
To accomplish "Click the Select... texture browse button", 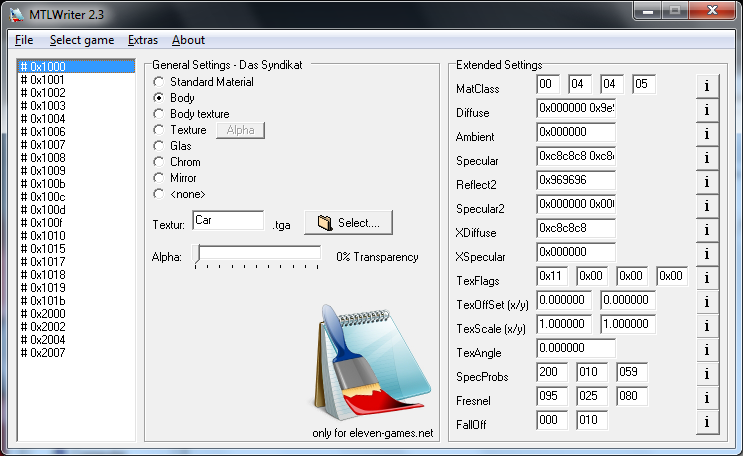I will pyautogui.click(x=348, y=222).
